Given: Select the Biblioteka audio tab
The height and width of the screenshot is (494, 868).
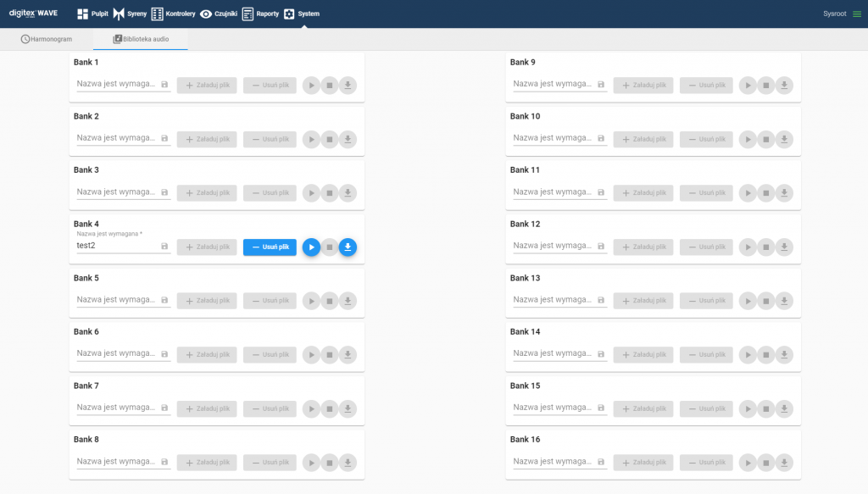Looking at the screenshot, I should tap(141, 39).
